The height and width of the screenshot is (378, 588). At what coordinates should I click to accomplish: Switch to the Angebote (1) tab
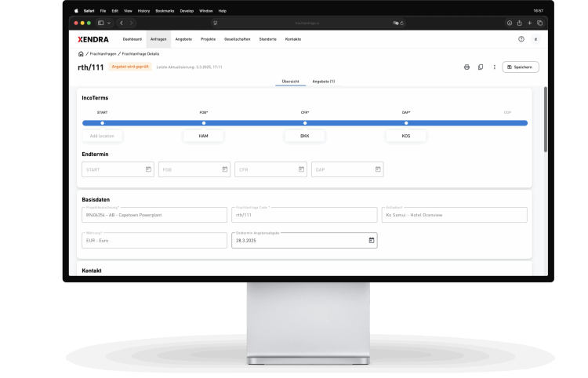[x=323, y=82]
